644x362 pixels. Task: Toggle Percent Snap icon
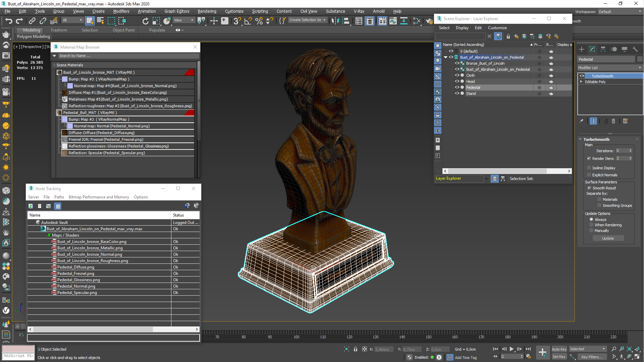[x=259, y=21]
